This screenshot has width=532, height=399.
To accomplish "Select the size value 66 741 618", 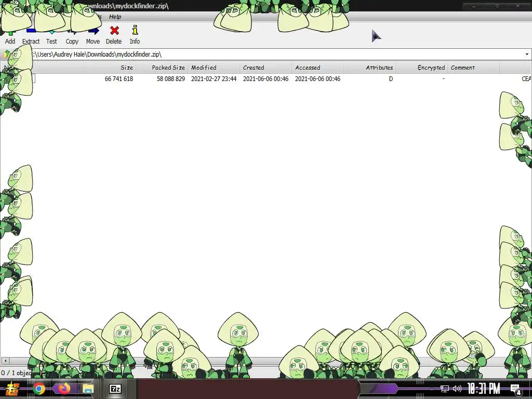I will pyautogui.click(x=119, y=79).
